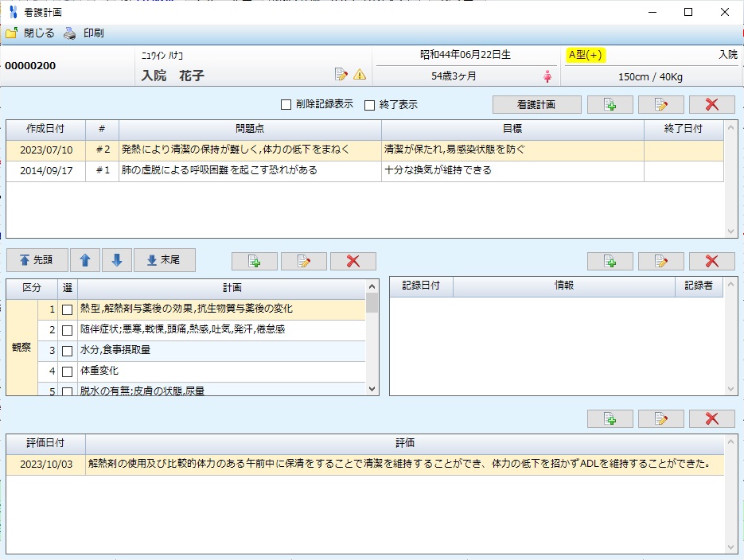Enable the 終了表示 checkbox

click(x=370, y=104)
